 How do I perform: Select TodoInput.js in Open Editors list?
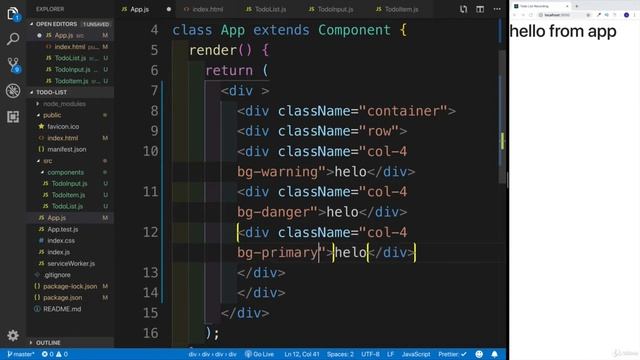(72, 70)
